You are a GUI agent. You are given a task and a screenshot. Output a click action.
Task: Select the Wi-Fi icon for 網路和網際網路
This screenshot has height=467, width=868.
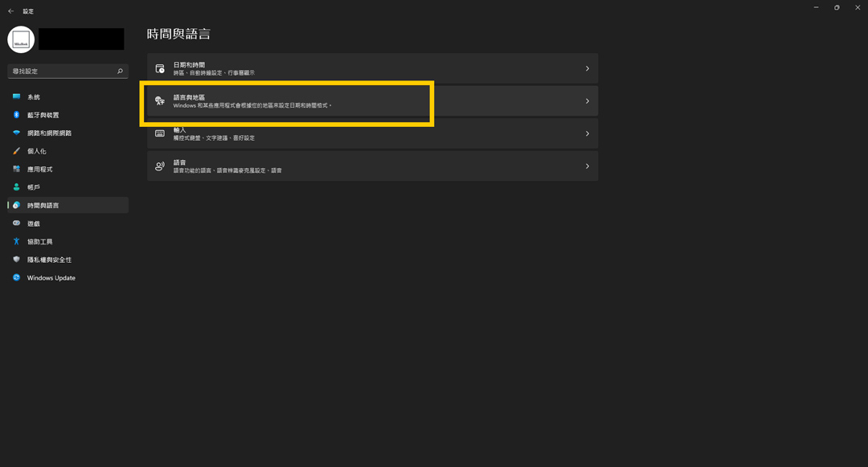(x=17, y=133)
